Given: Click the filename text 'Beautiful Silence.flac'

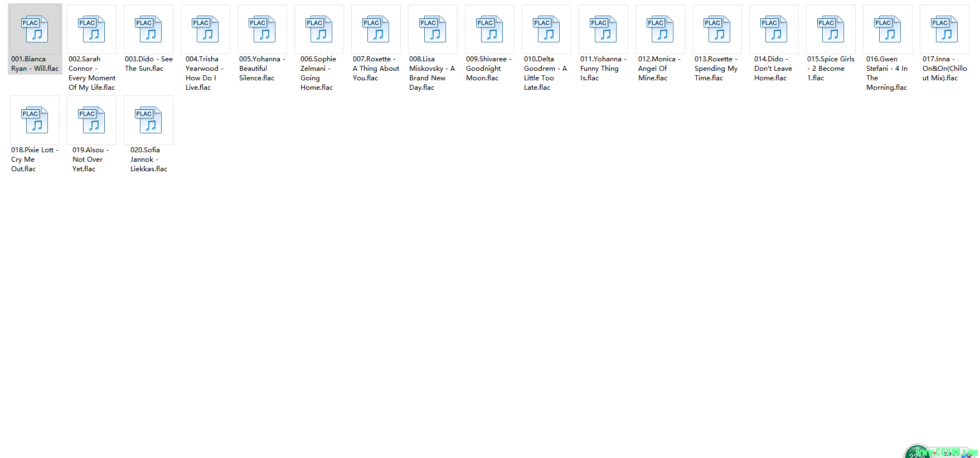Looking at the screenshot, I should (x=257, y=73).
